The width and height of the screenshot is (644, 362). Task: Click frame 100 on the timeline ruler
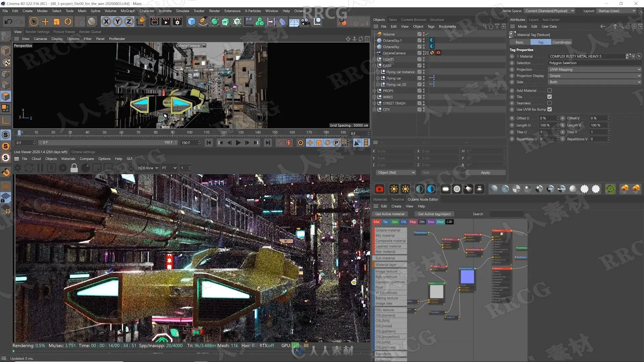[190, 132]
